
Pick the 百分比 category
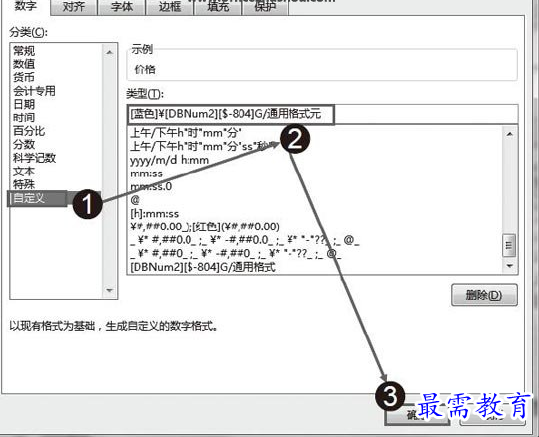tap(29, 131)
